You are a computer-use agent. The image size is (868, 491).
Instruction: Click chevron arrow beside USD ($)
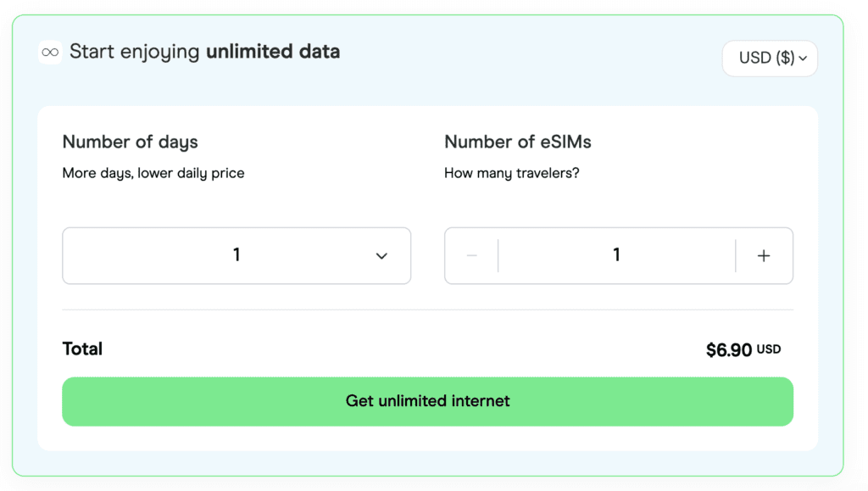click(x=802, y=59)
